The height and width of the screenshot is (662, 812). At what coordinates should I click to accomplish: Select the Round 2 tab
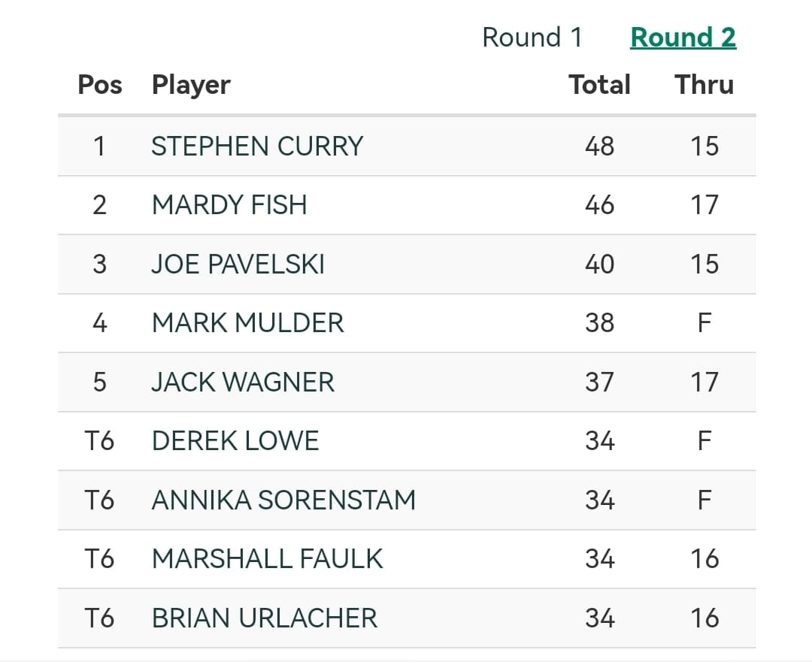pyautogui.click(x=683, y=36)
